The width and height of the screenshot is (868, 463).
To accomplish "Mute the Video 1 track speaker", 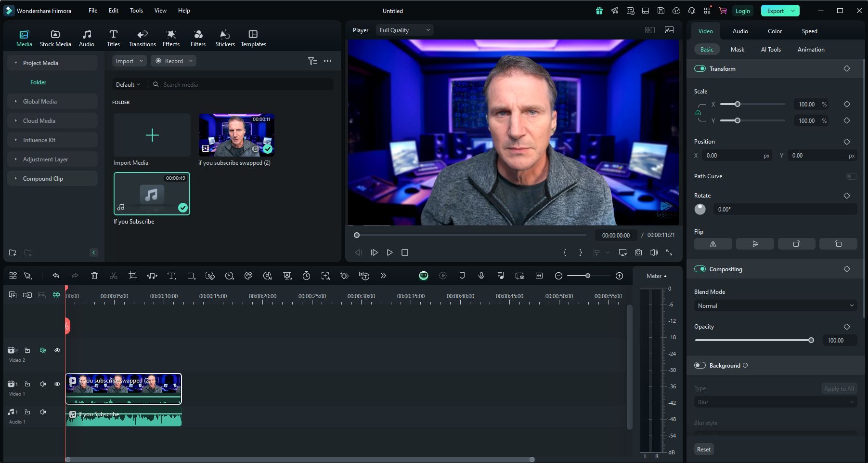I will [43, 384].
